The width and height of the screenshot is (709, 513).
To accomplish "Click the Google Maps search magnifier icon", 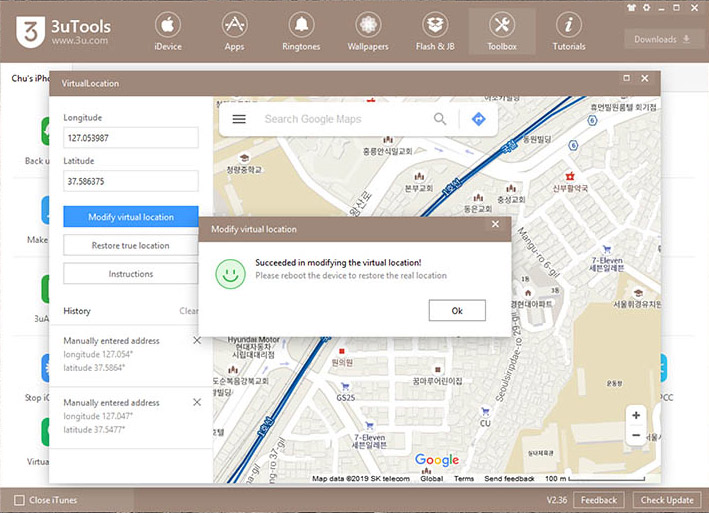I will point(440,119).
